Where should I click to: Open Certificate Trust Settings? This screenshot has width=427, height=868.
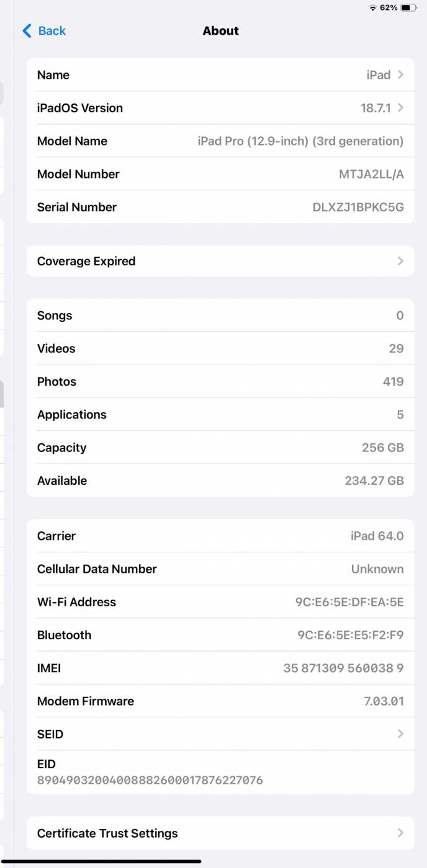point(107,833)
